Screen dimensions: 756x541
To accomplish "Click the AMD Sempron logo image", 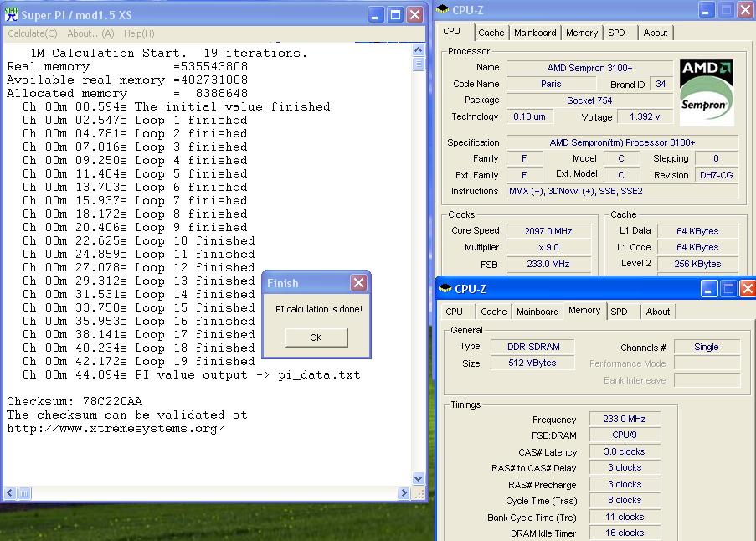I will pos(707,93).
